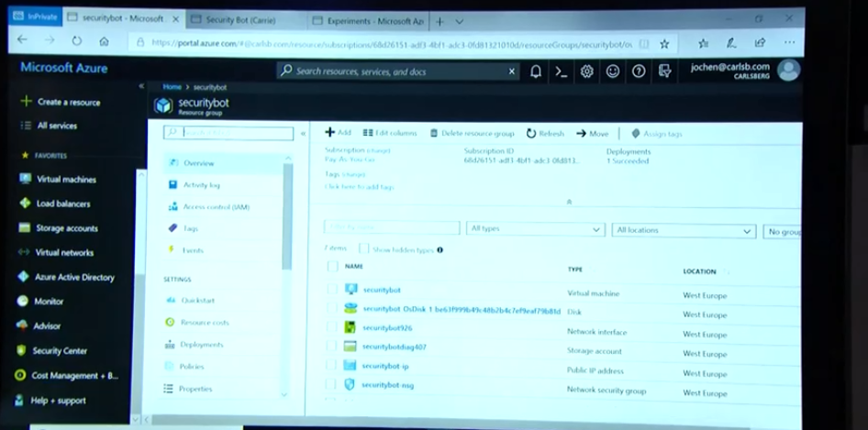Open Security Center in favorites sidebar
This screenshot has width=868, height=430.
pyautogui.click(x=60, y=351)
